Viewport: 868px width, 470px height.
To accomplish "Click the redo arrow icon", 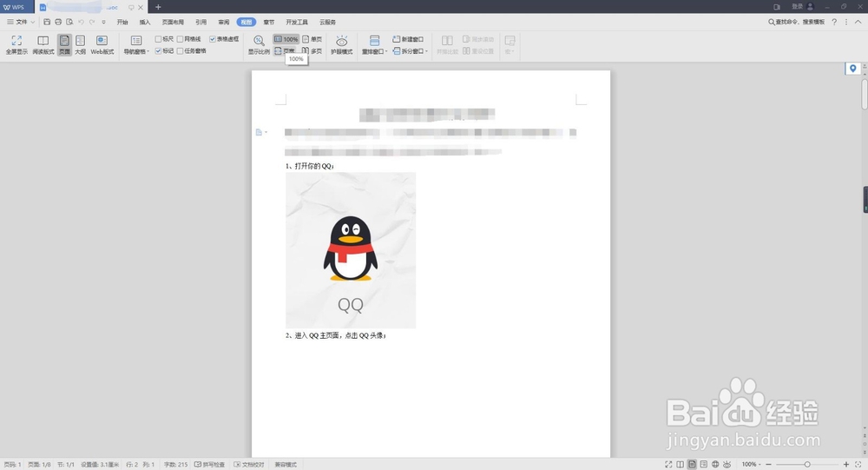I will (92, 23).
